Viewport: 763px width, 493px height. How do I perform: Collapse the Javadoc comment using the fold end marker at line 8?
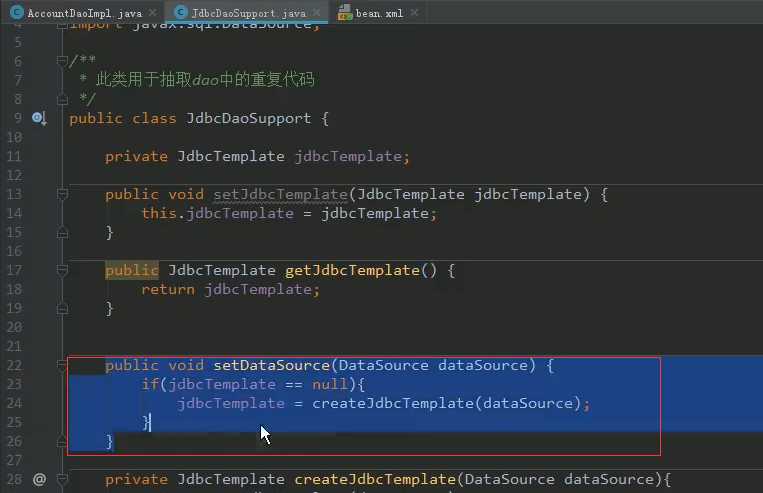click(x=62, y=99)
